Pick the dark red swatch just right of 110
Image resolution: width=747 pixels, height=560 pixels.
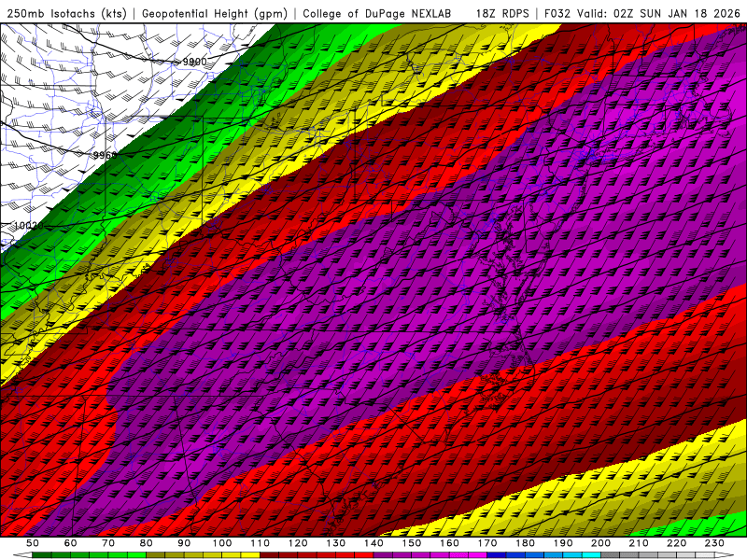(269, 554)
